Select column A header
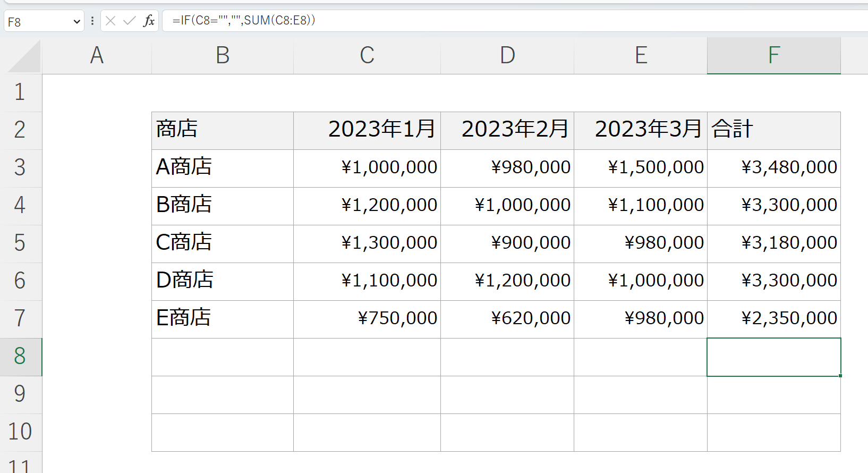 [97, 55]
